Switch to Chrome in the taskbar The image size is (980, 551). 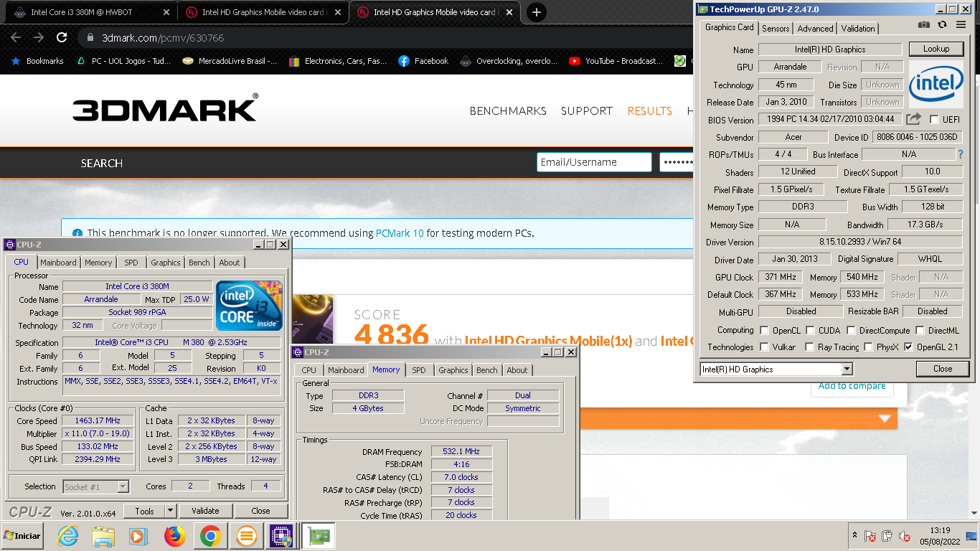tap(210, 536)
